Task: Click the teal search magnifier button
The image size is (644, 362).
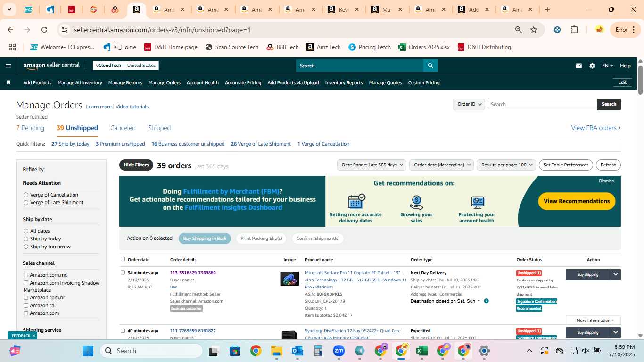Action: [430, 66]
